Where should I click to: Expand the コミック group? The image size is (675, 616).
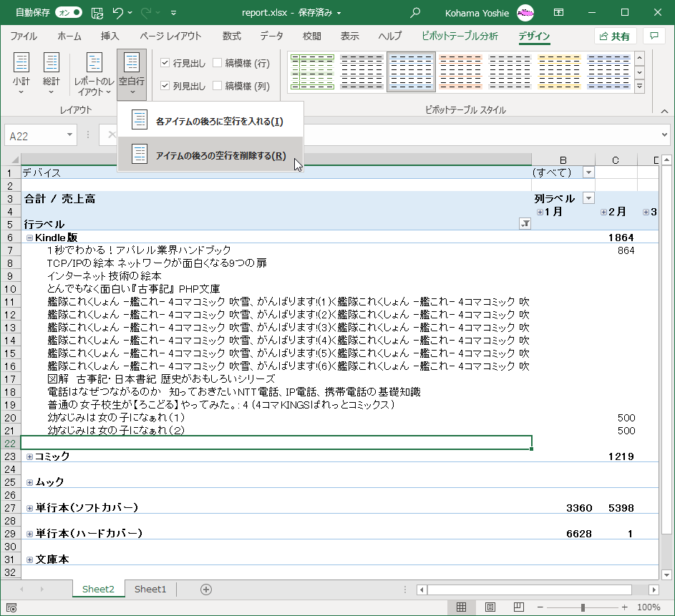29,457
